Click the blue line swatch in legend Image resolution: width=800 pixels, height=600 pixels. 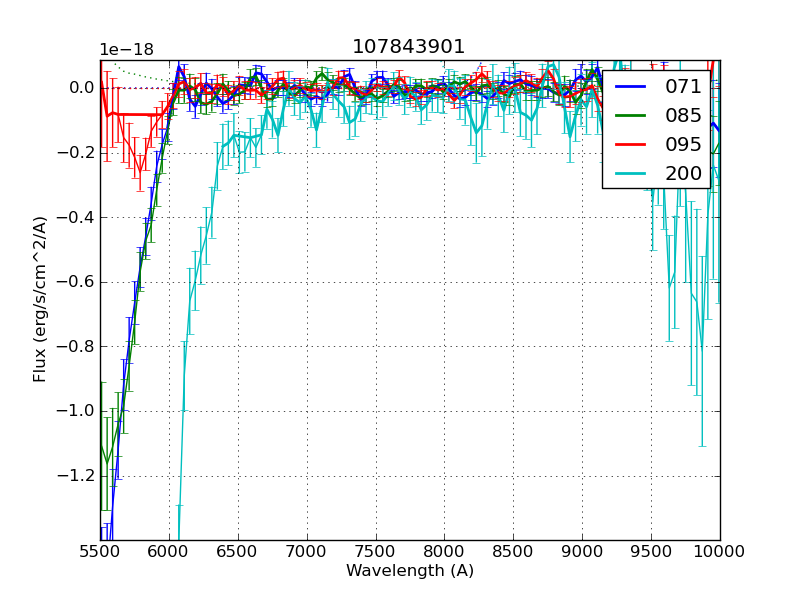632,87
